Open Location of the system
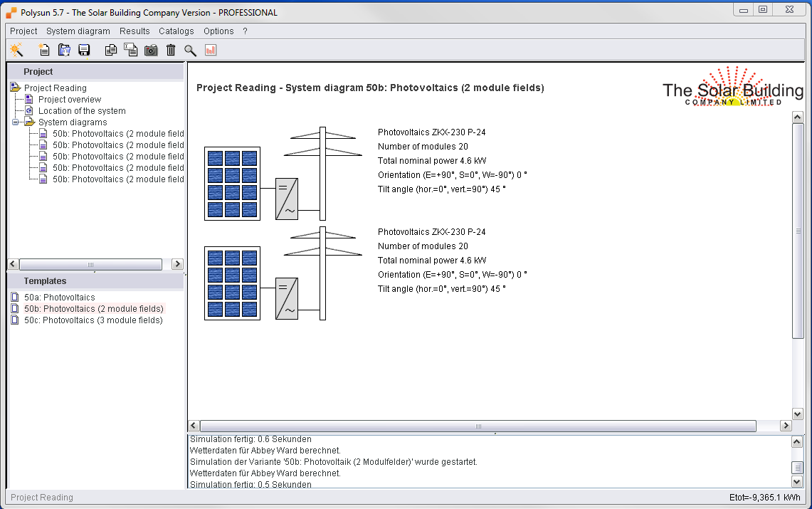This screenshot has height=509, width=812. pos(81,110)
